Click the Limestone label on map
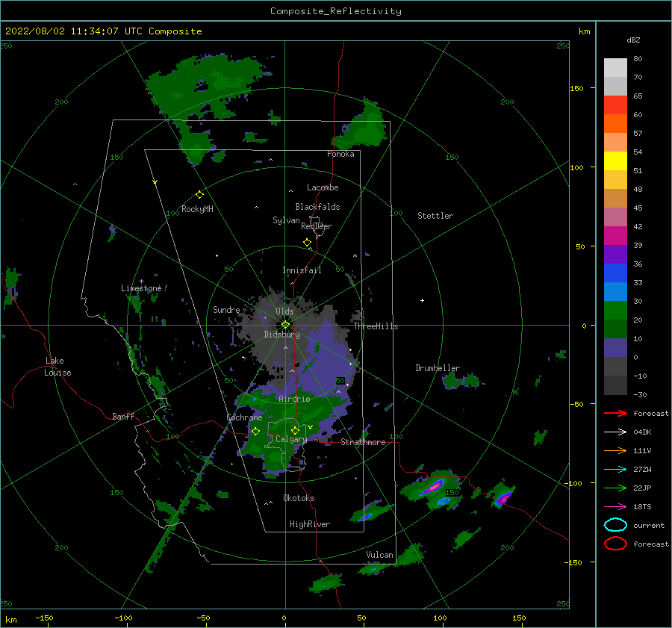672x628 pixels. [141, 288]
